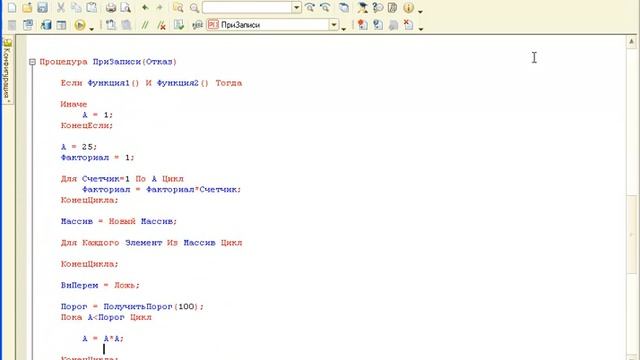Click the line 'Для Каждого Элемент Из Массив Цикл'

(x=151, y=243)
